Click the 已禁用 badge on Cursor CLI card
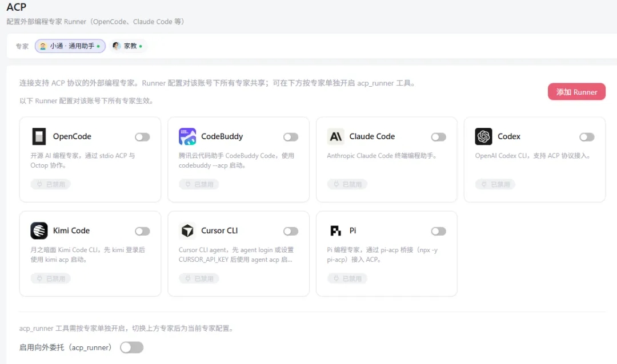The width and height of the screenshot is (617, 364). click(x=199, y=278)
